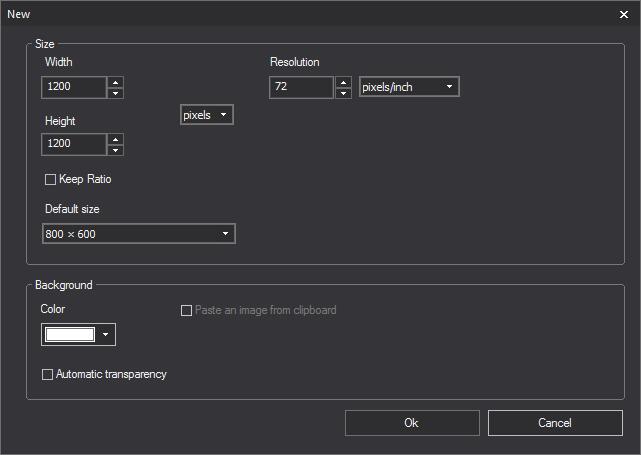The width and height of the screenshot is (641, 455).
Task: Click the white background color swatch
Action: tap(69, 335)
